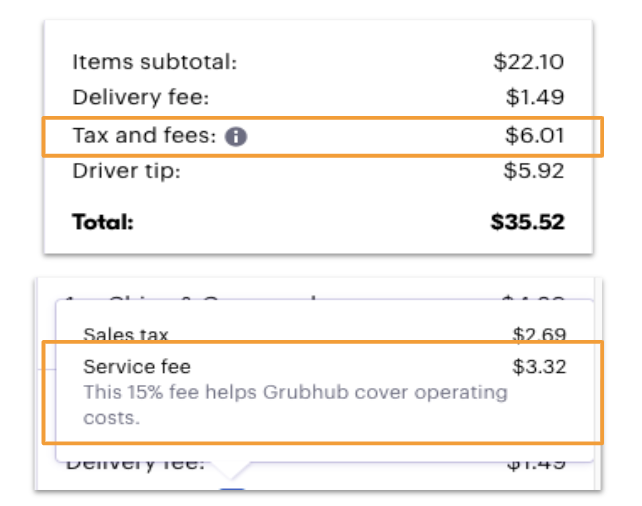642x506 pixels.
Task: Select the $1.49 delivery fee amount in top summary
Action: pyautogui.click(x=535, y=98)
